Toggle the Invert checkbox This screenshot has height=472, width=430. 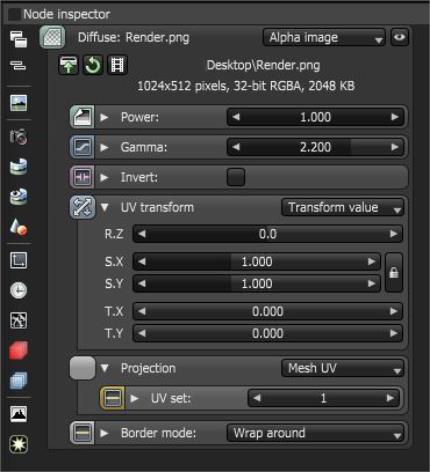[x=236, y=177]
